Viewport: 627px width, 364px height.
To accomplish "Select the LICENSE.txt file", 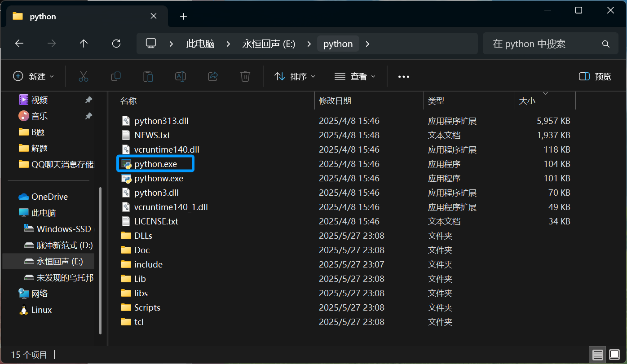I will 156,222.
